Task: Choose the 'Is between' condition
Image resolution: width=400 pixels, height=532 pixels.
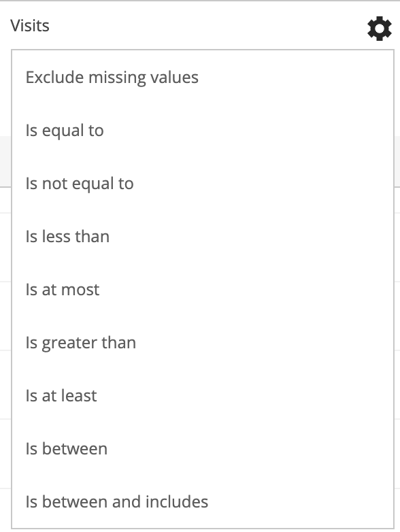Action: tap(203, 448)
